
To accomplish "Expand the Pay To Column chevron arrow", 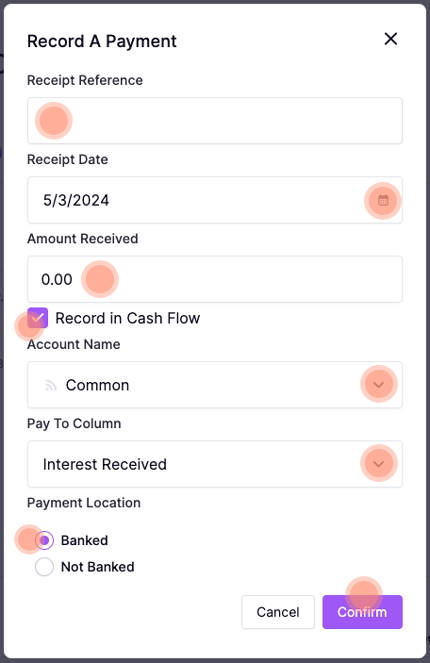I will pyautogui.click(x=379, y=464).
